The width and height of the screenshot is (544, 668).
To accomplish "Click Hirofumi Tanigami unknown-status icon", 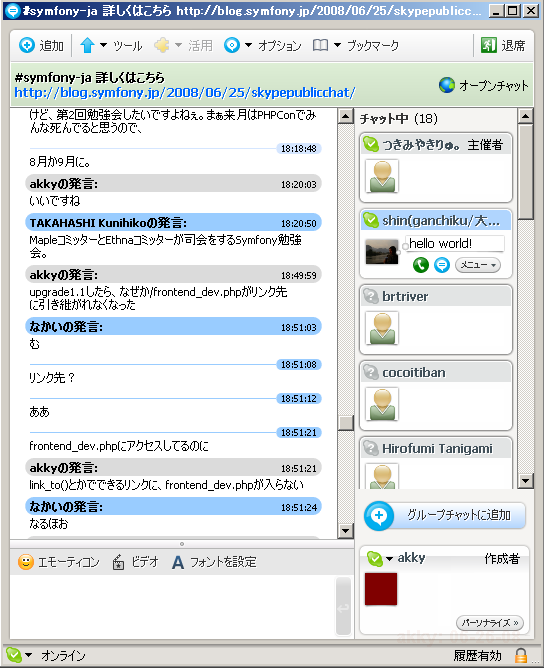I will [371, 448].
